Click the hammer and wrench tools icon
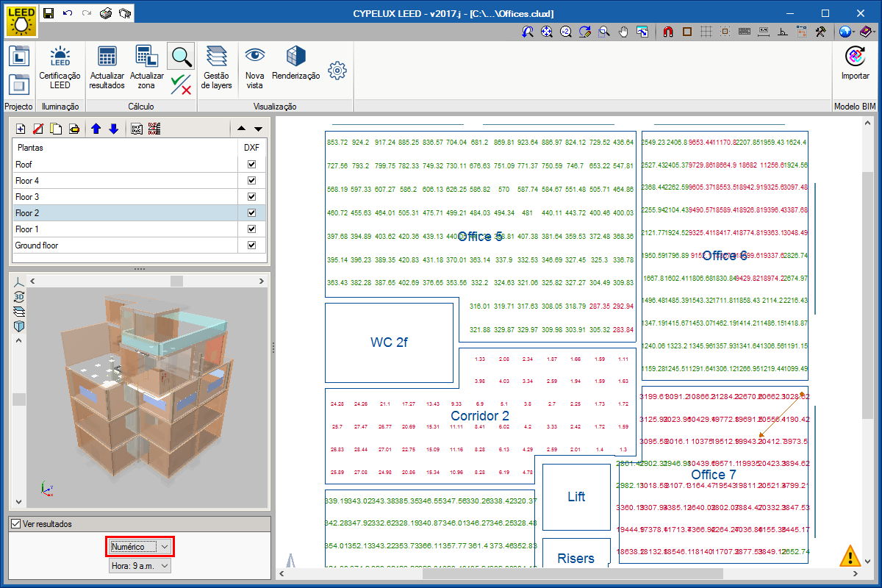The height and width of the screenshot is (588, 882). click(x=821, y=32)
